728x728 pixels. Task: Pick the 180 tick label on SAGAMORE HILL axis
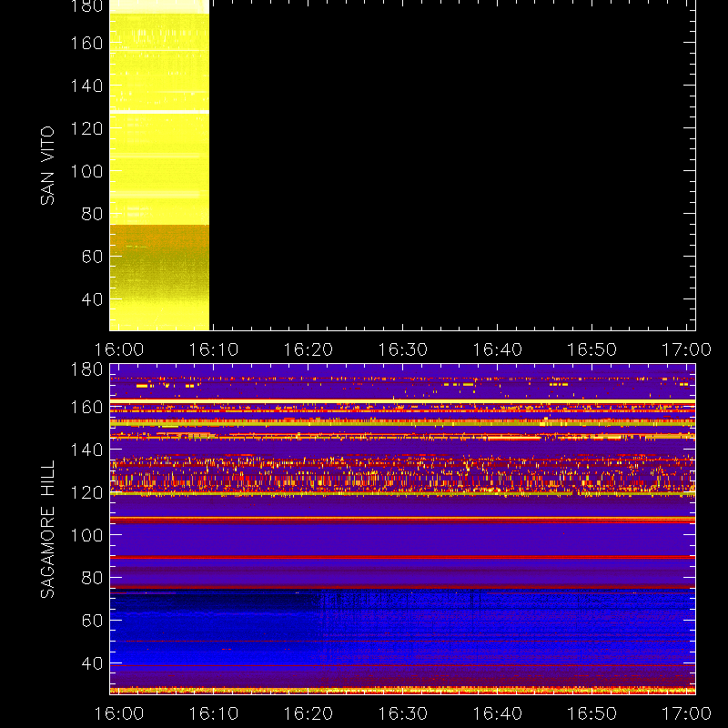[x=86, y=369]
